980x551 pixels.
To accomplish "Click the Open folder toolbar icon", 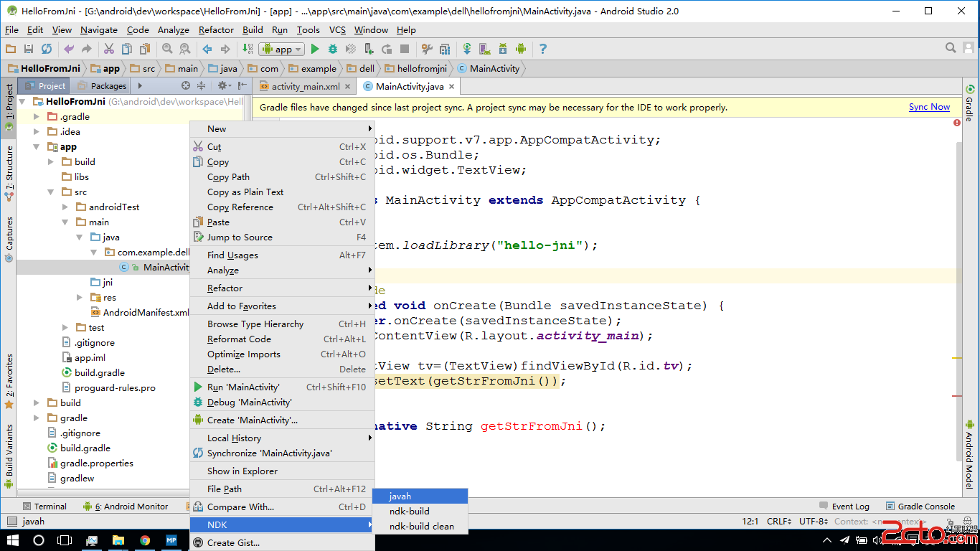I will pyautogui.click(x=11, y=49).
